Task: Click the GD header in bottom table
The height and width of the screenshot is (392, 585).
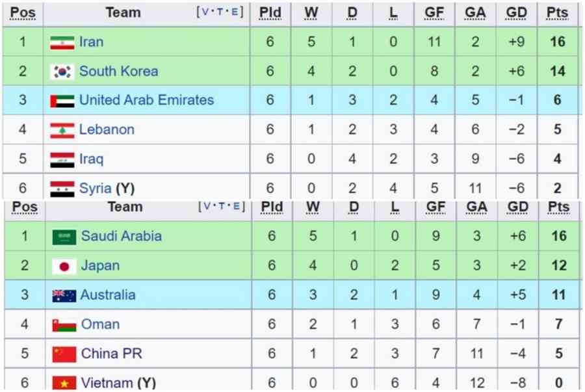Action: coord(517,207)
